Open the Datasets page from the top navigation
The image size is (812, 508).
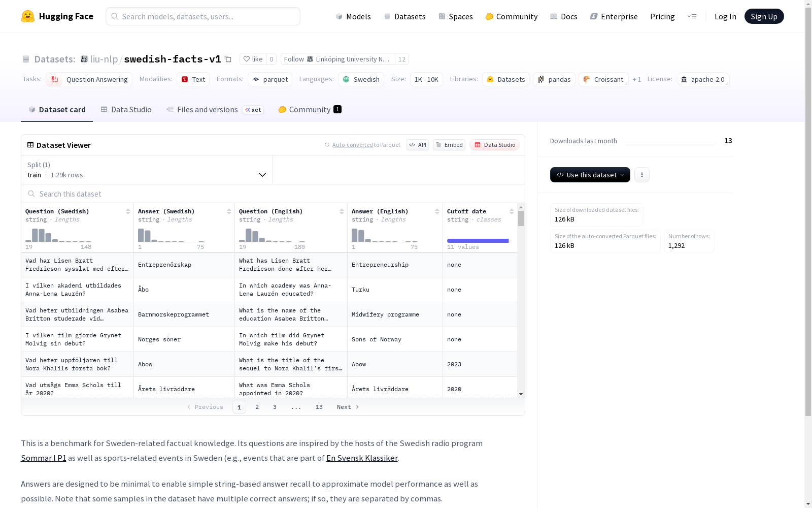tap(404, 16)
